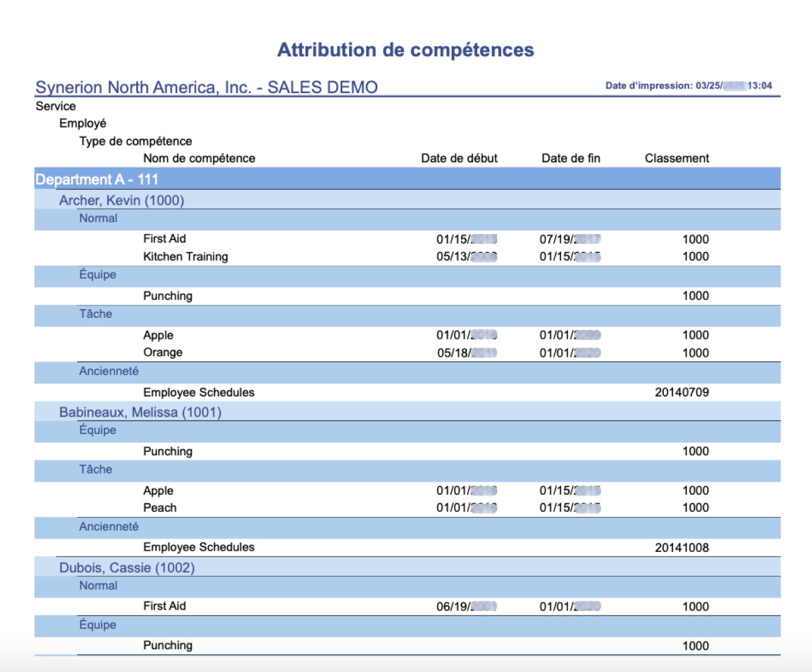This screenshot has height=672, width=812.
Task: Click Normal type under Archer, Kevin
Action: point(98,218)
